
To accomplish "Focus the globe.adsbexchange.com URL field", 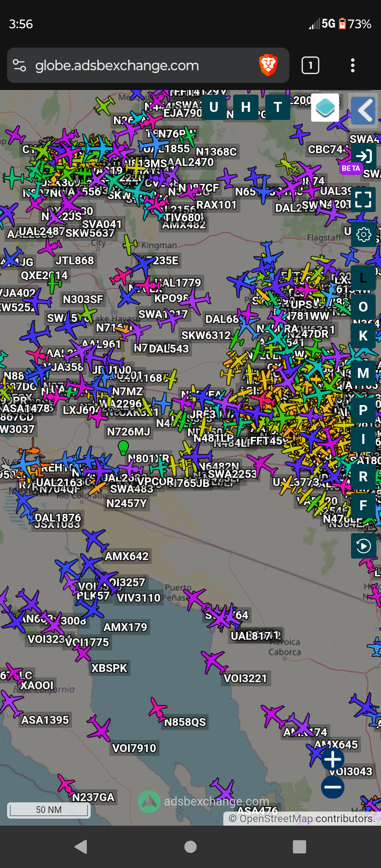I will click(117, 66).
